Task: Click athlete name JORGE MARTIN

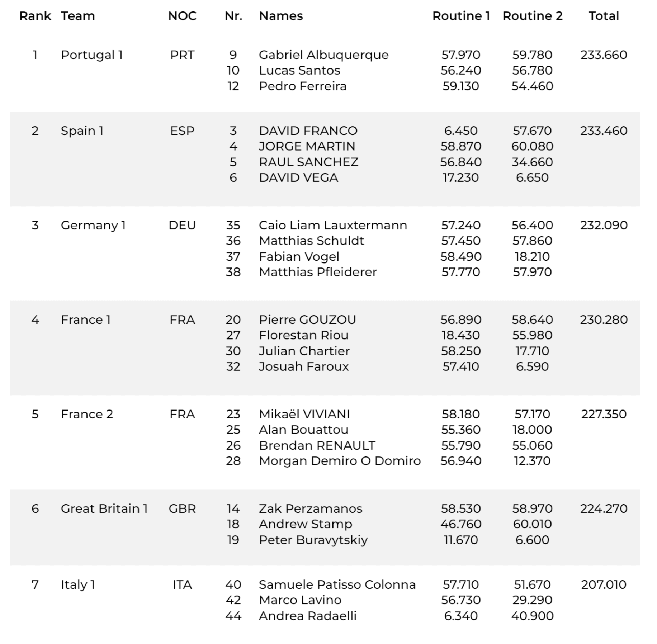Action: coord(307,146)
